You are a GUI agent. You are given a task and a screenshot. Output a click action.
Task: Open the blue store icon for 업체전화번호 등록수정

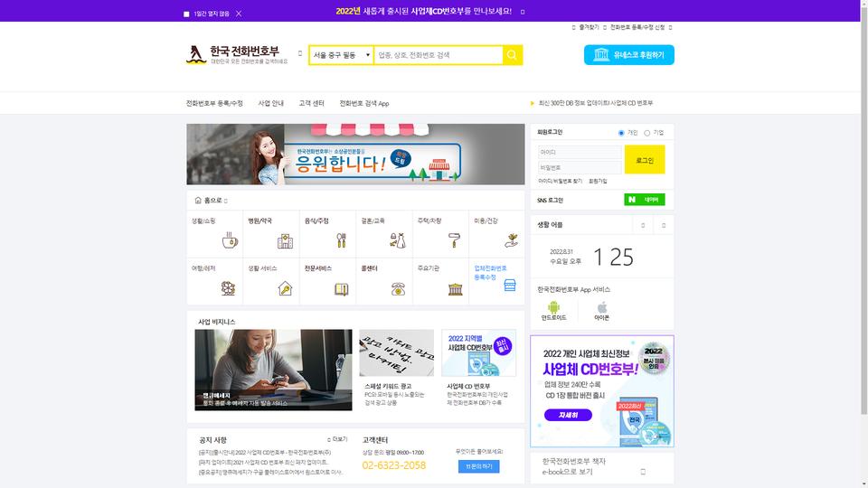(x=510, y=285)
